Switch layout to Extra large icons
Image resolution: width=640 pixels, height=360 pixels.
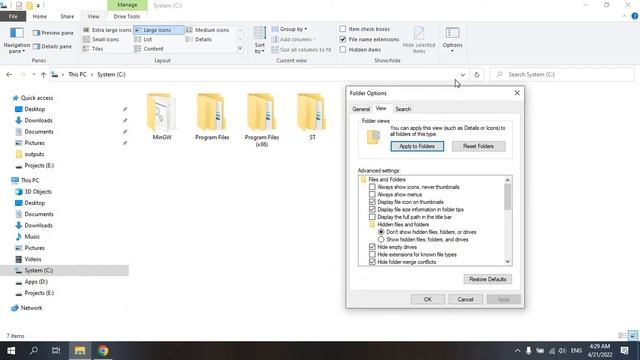point(107,30)
